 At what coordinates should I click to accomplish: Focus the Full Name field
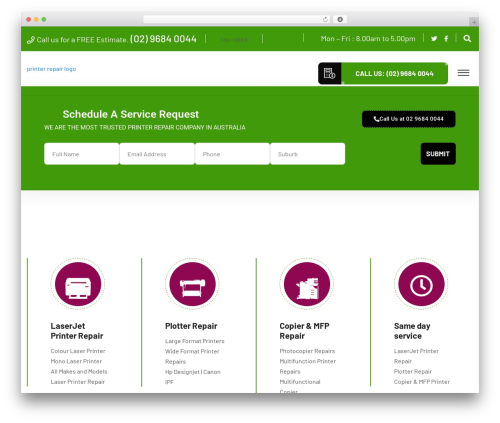click(81, 154)
